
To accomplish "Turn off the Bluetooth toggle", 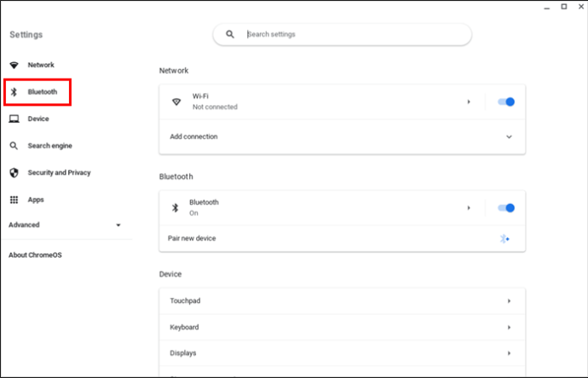I will 506,208.
